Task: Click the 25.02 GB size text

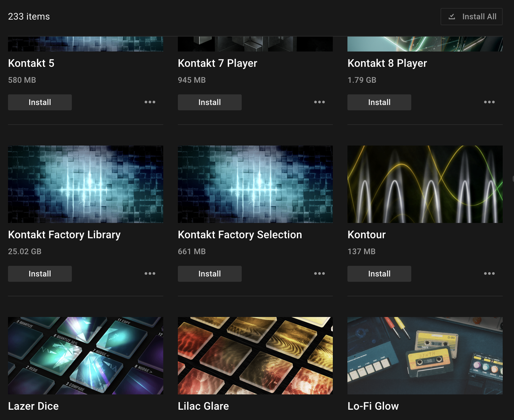Action: coord(25,252)
